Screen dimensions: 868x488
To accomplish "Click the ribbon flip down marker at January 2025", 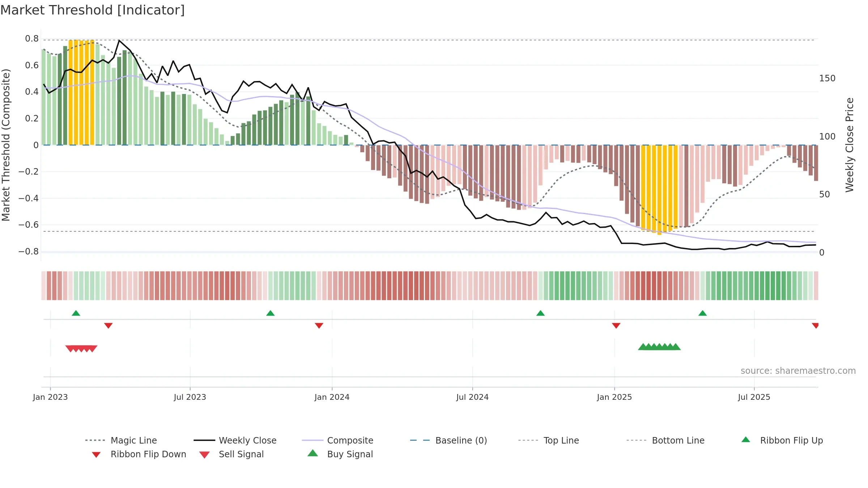I will (x=616, y=326).
